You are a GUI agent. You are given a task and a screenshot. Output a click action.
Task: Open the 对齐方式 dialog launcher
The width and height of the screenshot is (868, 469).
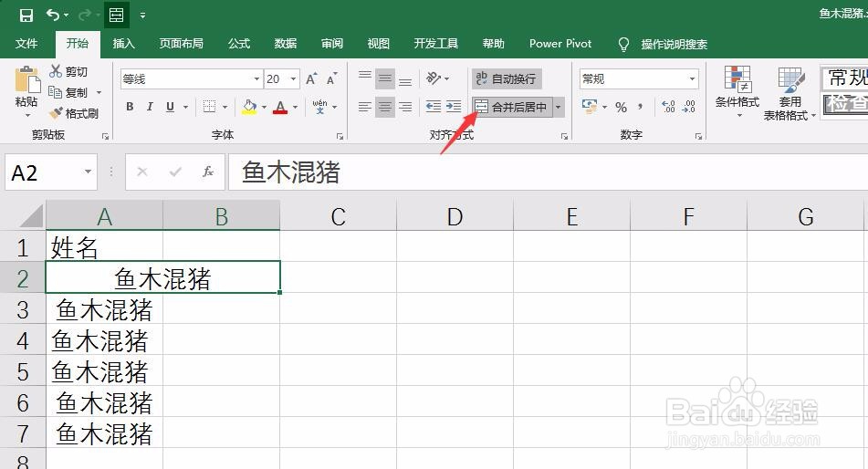click(564, 136)
